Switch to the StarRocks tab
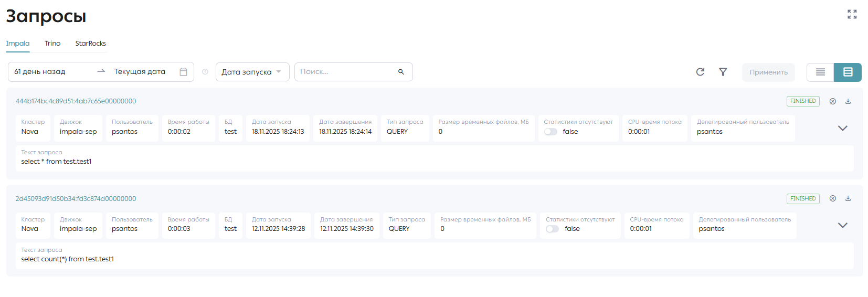 point(90,44)
